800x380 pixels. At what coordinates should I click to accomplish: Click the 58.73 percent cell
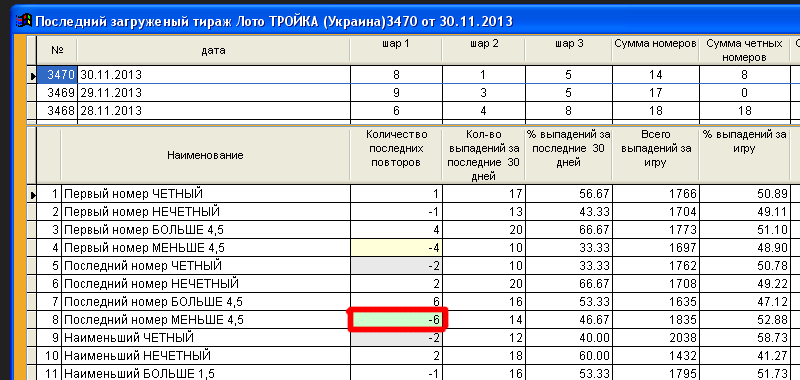(744, 338)
